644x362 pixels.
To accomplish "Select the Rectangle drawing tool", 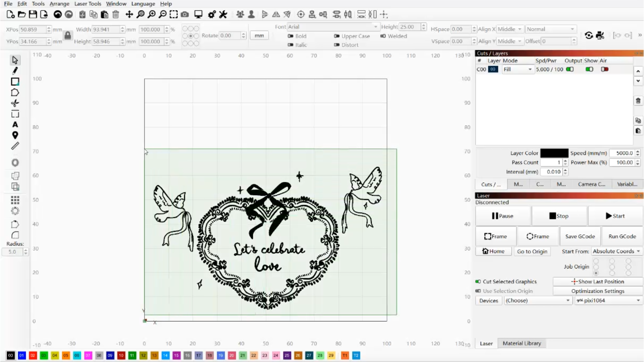I will tap(15, 81).
